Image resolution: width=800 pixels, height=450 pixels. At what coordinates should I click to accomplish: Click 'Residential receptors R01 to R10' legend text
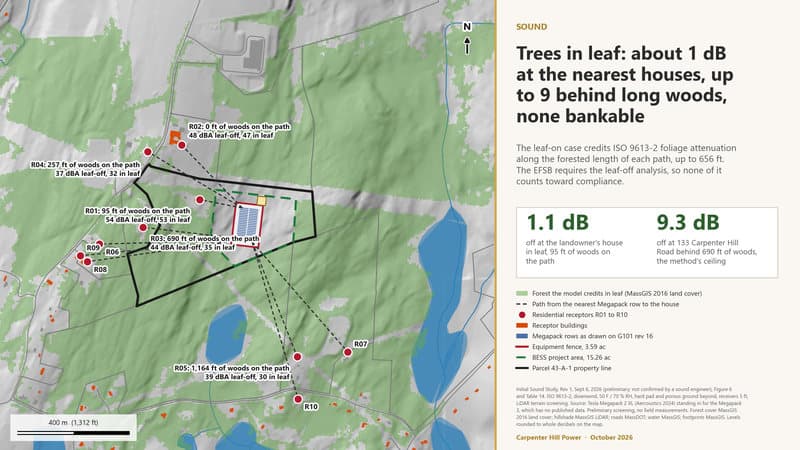click(580, 315)
